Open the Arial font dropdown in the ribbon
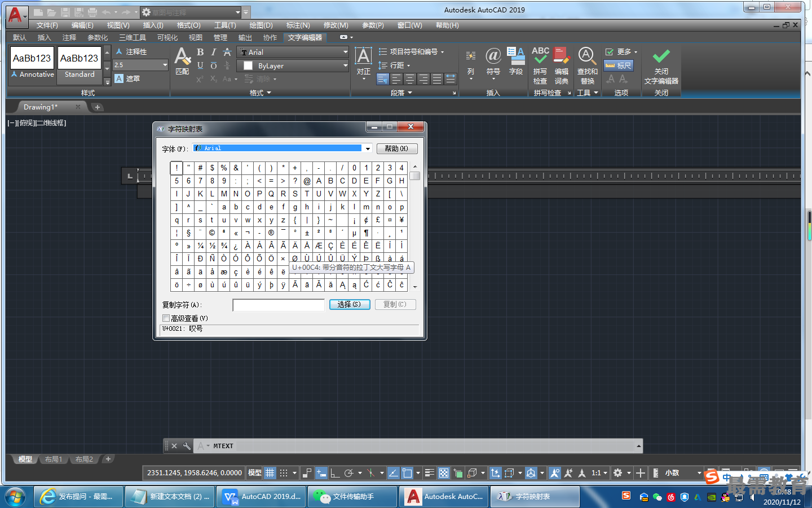812x508 pixels. click(346, 52)
